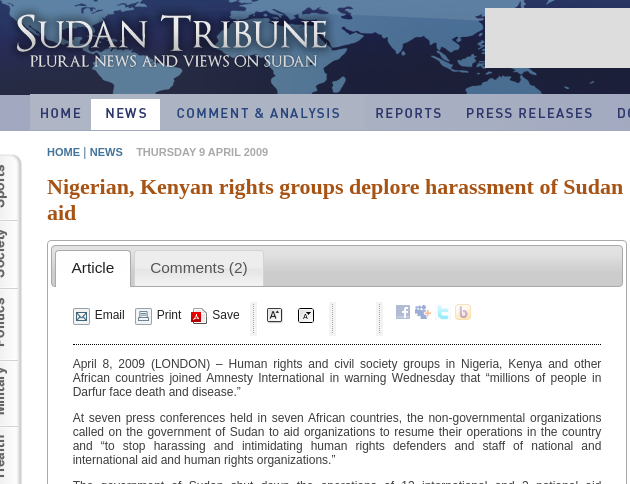Viewport: 630px width, 484px height.
Task: Share article on MySpace icon
Action: point(423,312)
